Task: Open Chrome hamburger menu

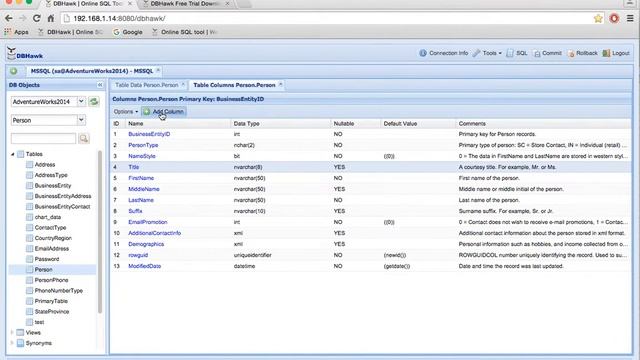Action: point(630,18)
